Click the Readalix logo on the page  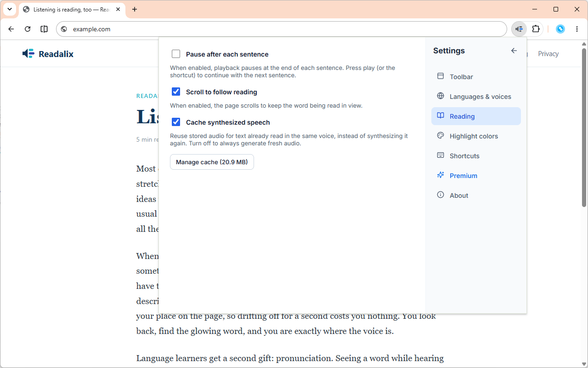[x=48, y=54]
